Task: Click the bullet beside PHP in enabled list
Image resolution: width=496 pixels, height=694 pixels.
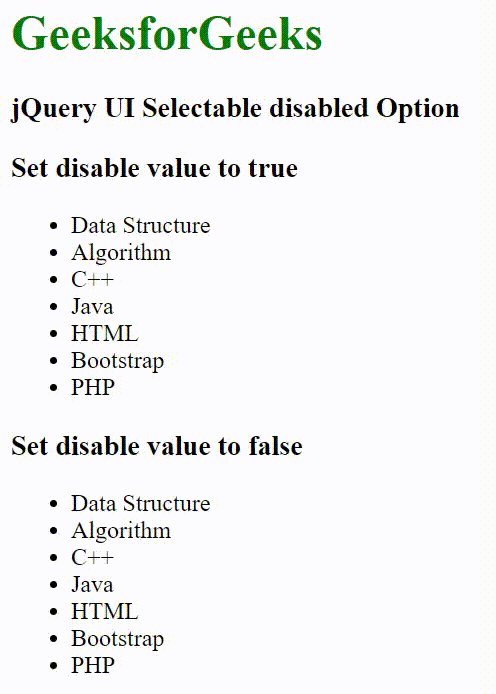Action: [x=54, y=666]
